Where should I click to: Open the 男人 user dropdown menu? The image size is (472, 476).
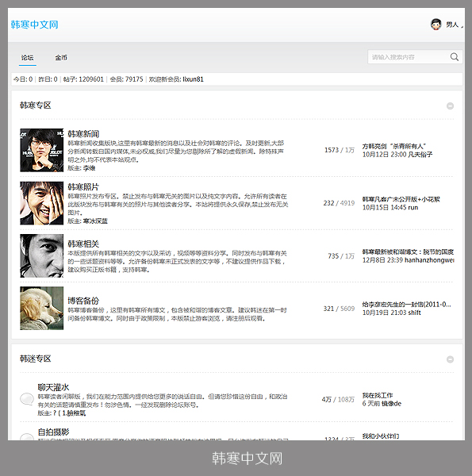(455, 25)
